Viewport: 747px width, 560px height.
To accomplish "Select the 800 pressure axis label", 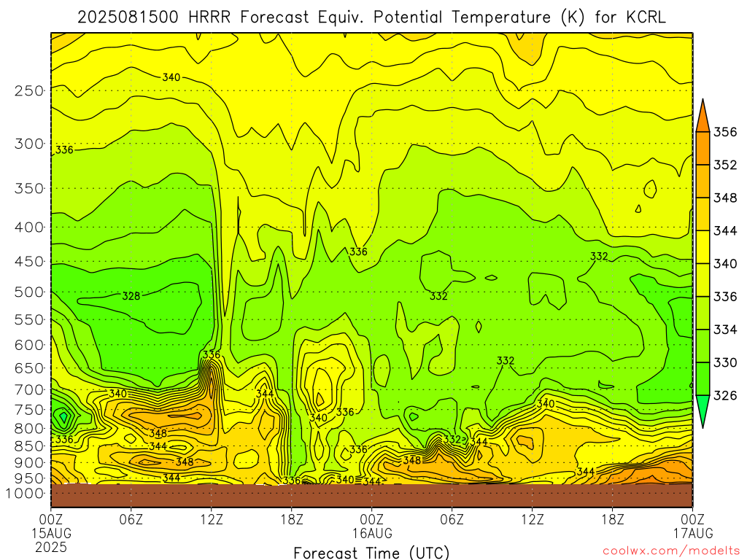I will 29,428.
